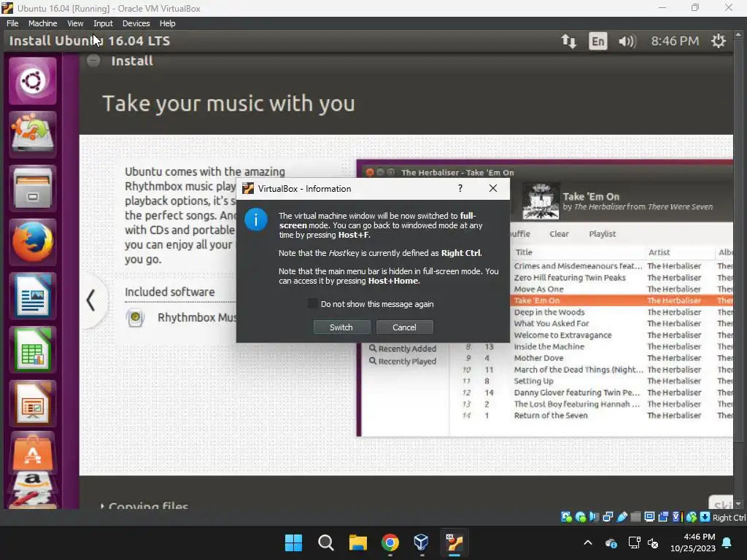Click VirtualBox hard disk activity icon
This screenshot has height=560, width=747.
[566, 517]
